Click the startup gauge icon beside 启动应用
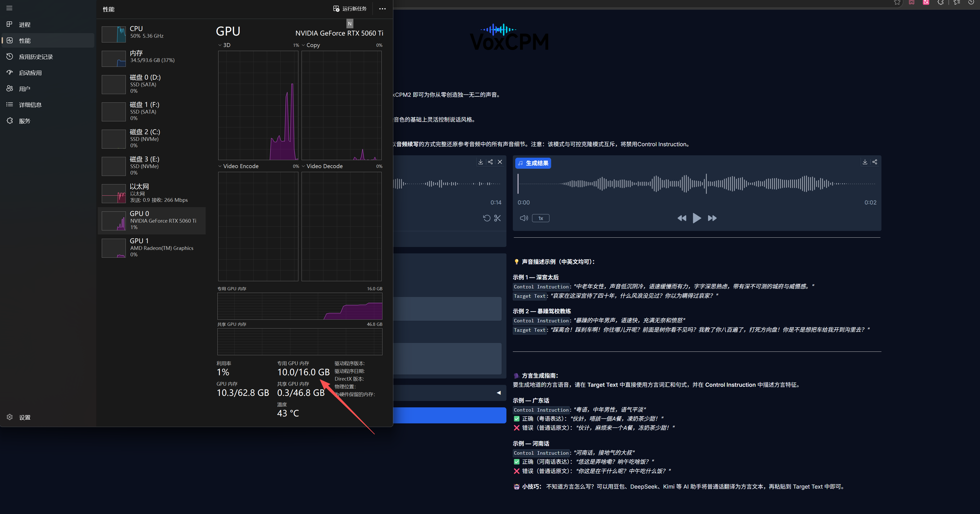 point(10,72)
